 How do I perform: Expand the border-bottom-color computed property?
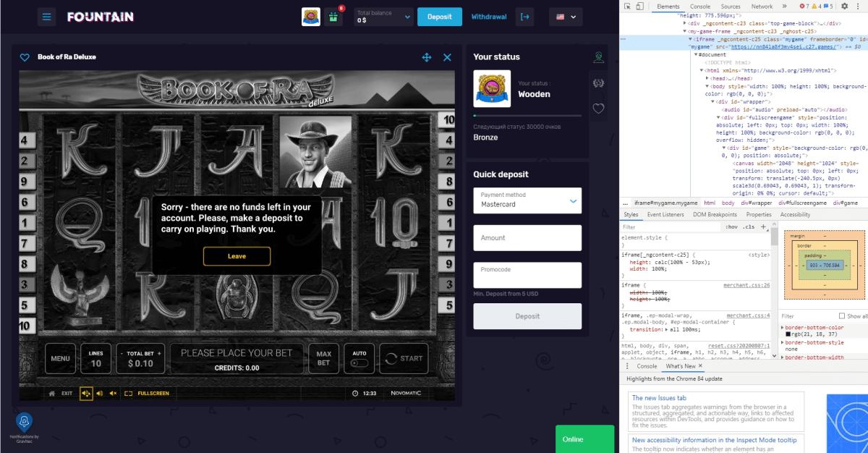[x=783, y=328]
